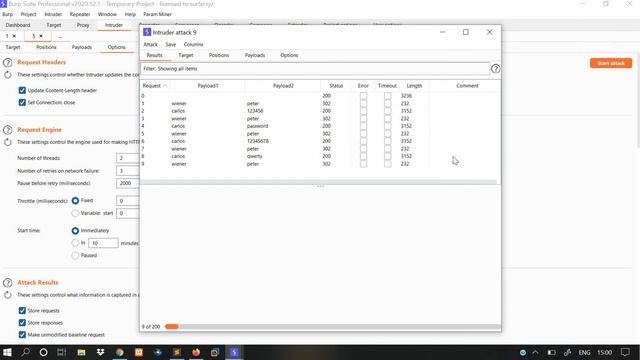Open Task View on the taskbar
This screenshot has height=360, width=640.
(x=61, y=352)
